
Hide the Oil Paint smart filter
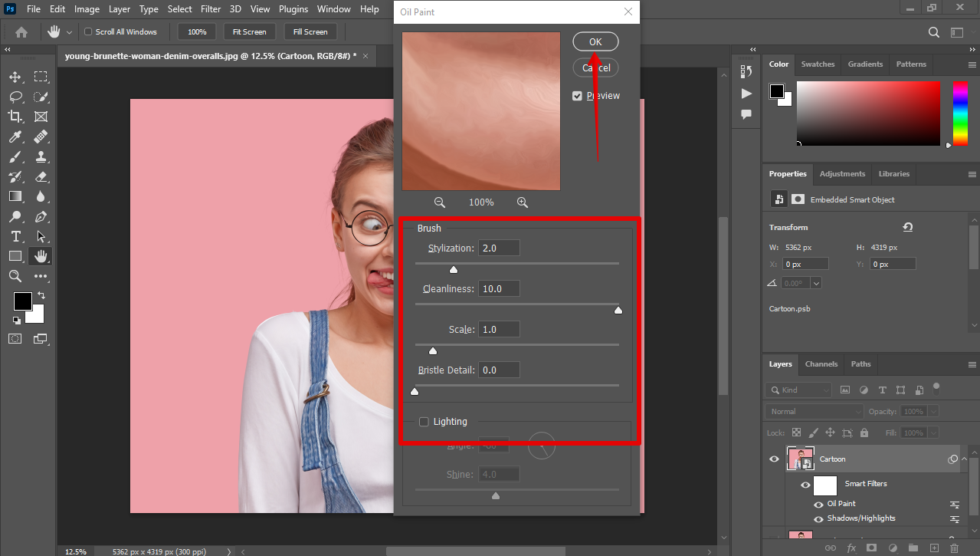pos(819,504)
